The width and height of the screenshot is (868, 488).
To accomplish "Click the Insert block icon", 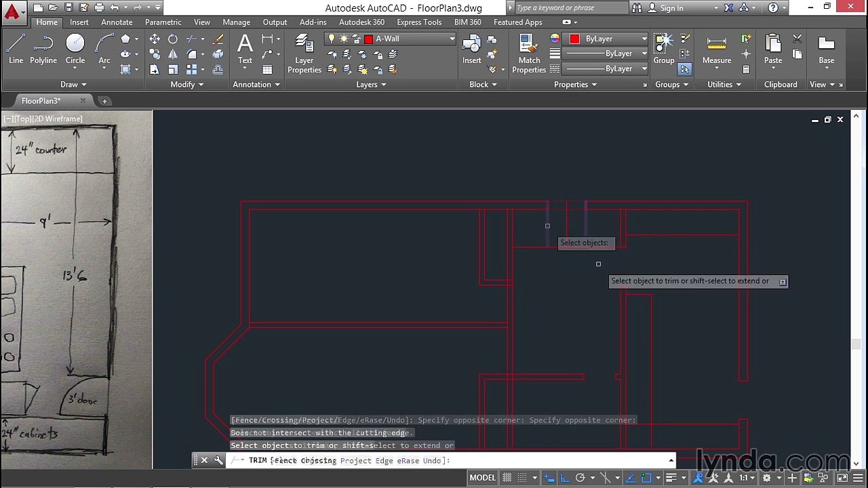I will coord(472,49).
